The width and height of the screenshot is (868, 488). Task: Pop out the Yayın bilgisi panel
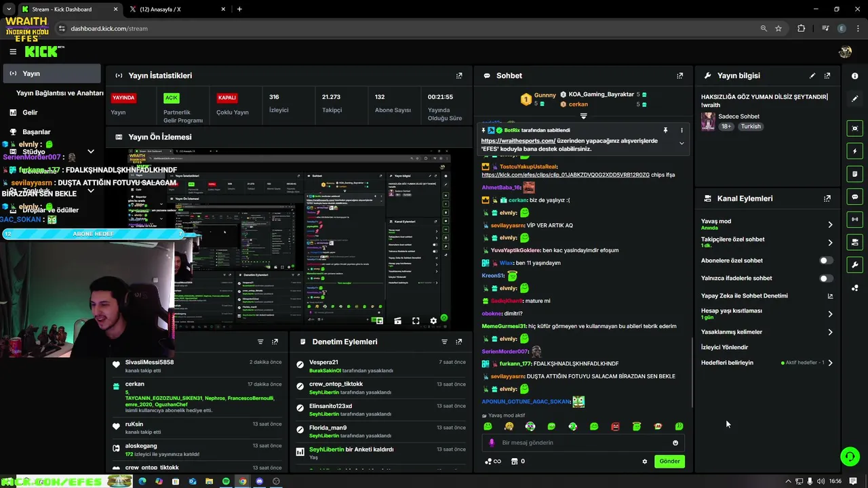point(827,76)
